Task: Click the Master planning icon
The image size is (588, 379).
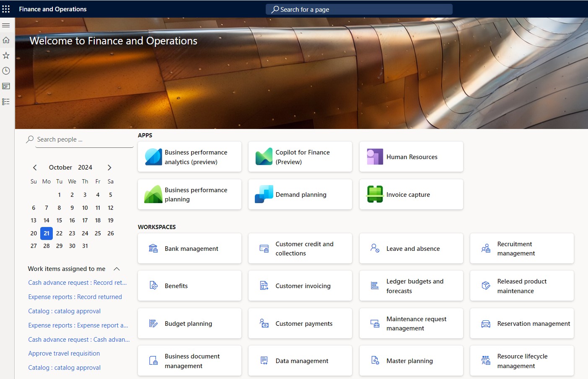Action: click(x=375, y=361)
